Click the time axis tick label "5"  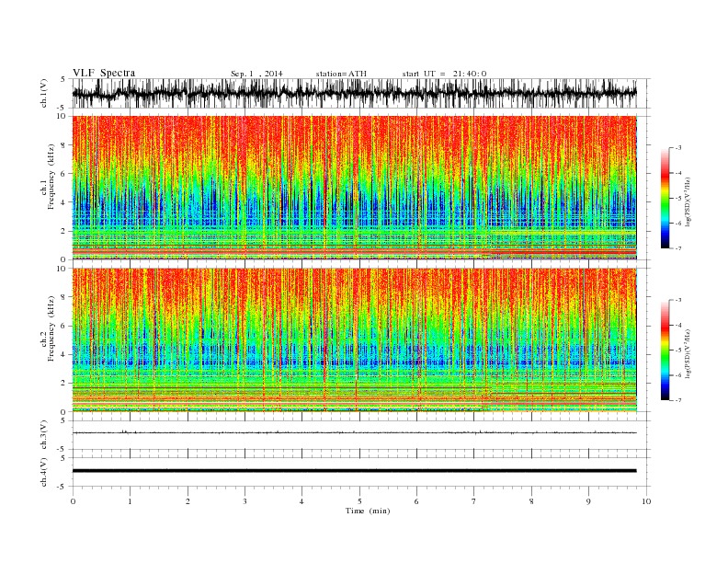point(359,501)
